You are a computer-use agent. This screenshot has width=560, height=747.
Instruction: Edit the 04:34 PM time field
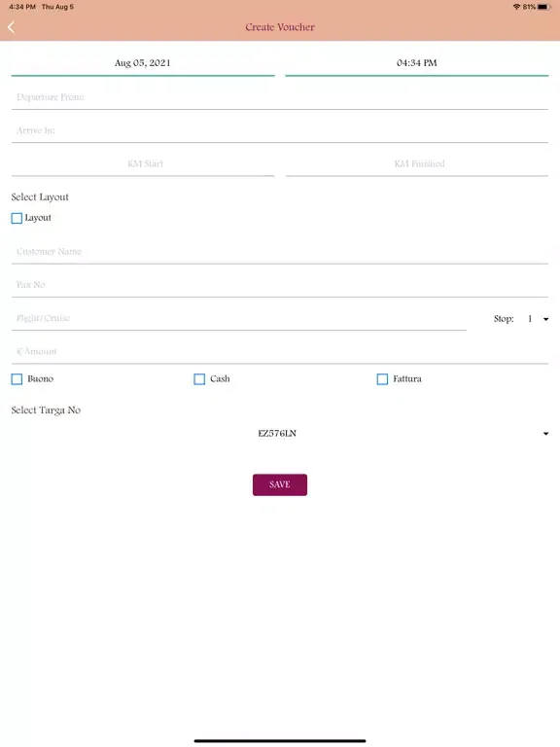point(417,64)
